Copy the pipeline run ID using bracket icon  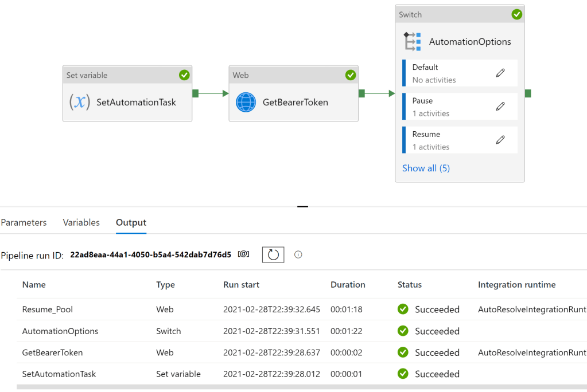pos(243,254)
